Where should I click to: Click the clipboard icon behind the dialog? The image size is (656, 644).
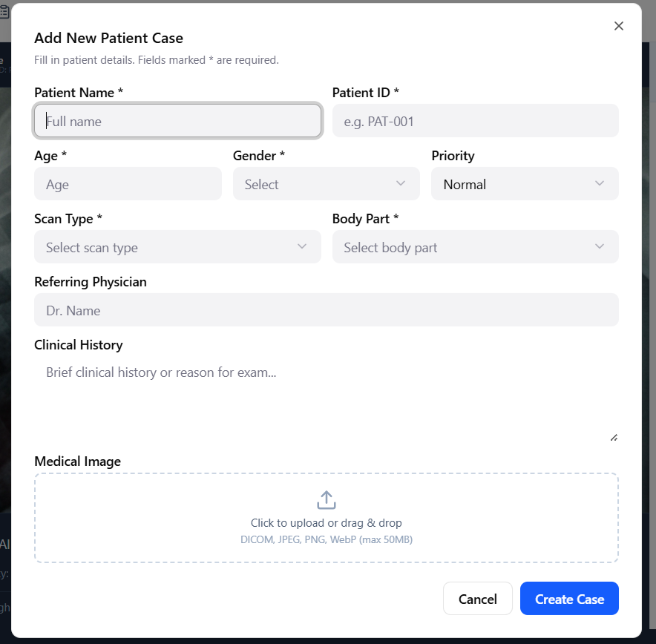4,12
